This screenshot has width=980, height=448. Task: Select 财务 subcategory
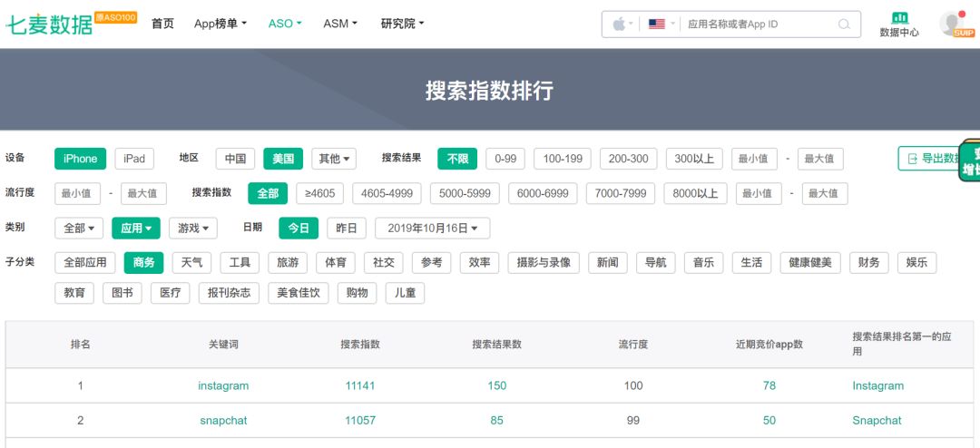point(868,262)
